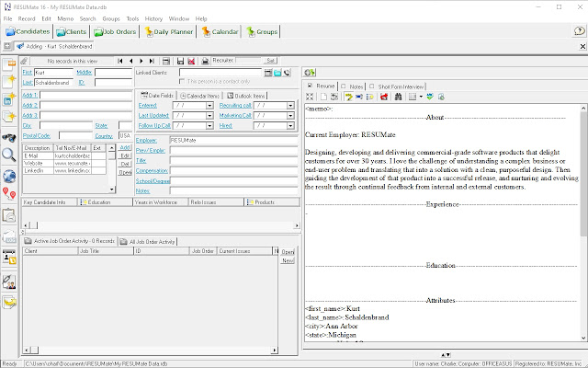Click the red arrow icon in resume toolbar

tap(384, 97)
